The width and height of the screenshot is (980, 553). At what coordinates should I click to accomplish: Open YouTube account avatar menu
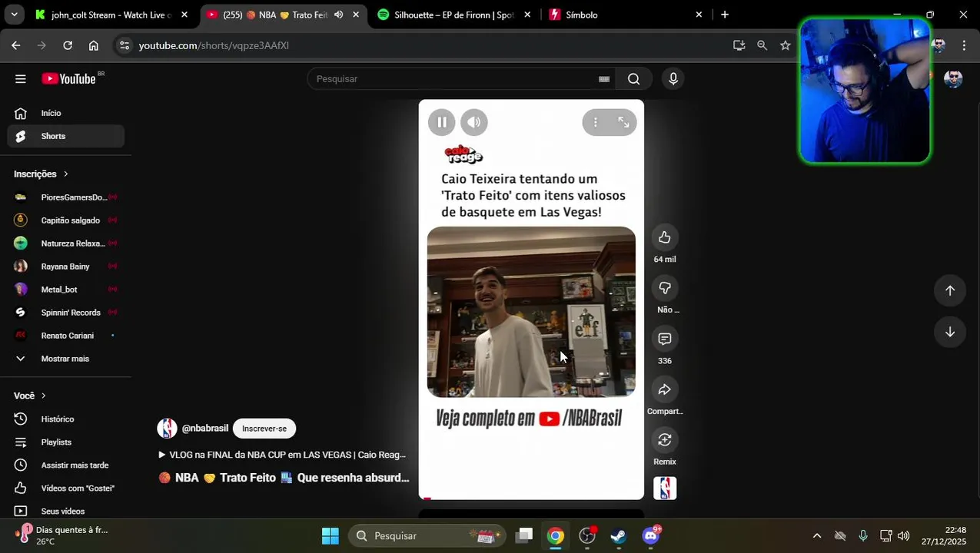[x=953, y=79]
